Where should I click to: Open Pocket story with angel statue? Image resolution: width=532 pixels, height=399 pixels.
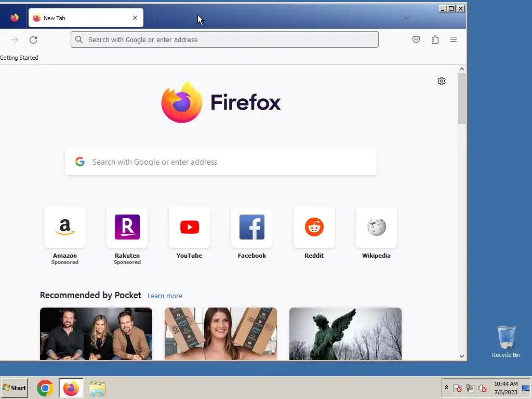tap(345, 334)
